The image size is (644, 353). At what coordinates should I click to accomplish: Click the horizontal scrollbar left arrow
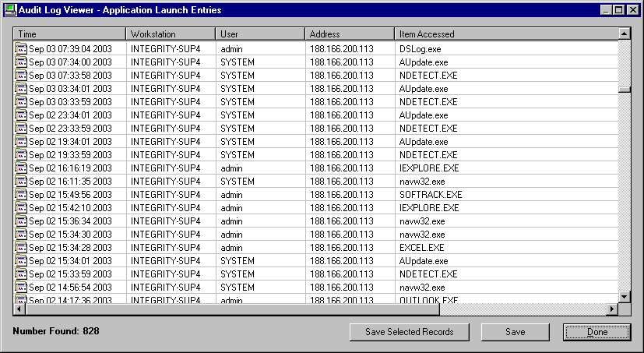click(19, 309)
